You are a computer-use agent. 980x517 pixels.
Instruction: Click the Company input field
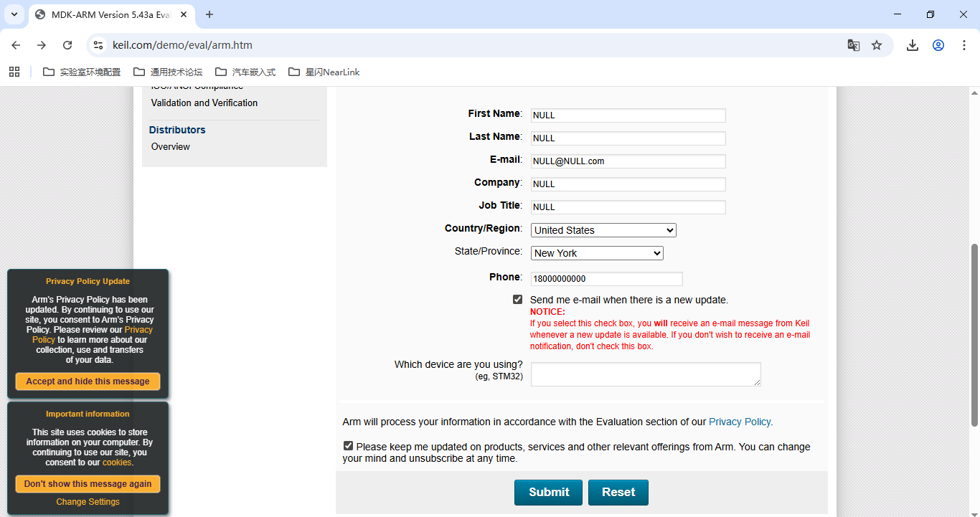click(x=628, y=184)
